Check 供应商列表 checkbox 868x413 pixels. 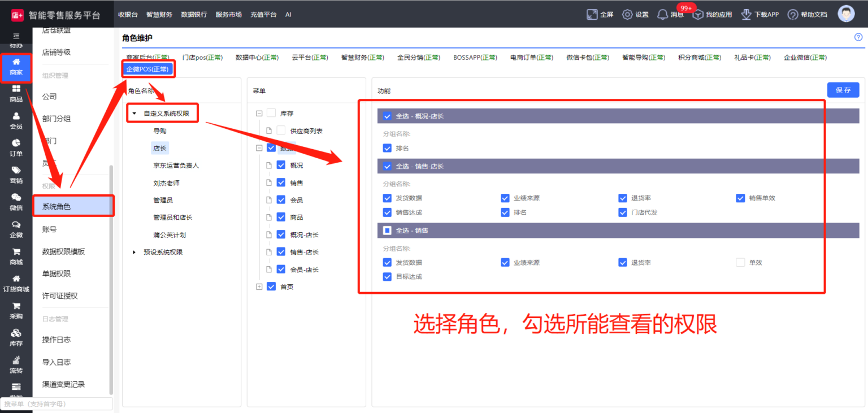click(x=281, y=131)
